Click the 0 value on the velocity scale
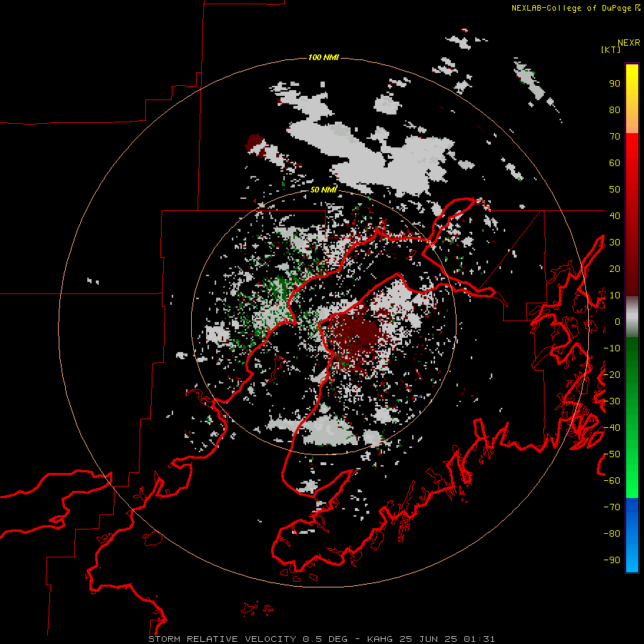644x644 pixels. (617, 321)
